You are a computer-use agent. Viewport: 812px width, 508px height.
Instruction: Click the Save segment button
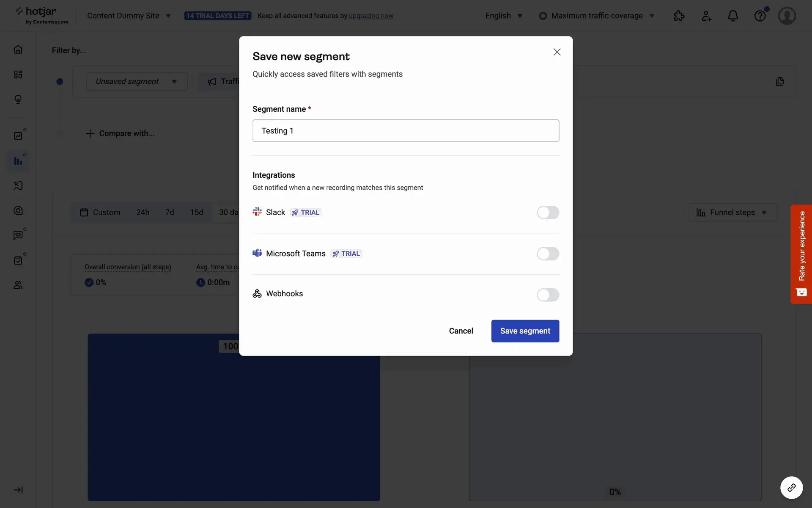[x=525, y=331]
